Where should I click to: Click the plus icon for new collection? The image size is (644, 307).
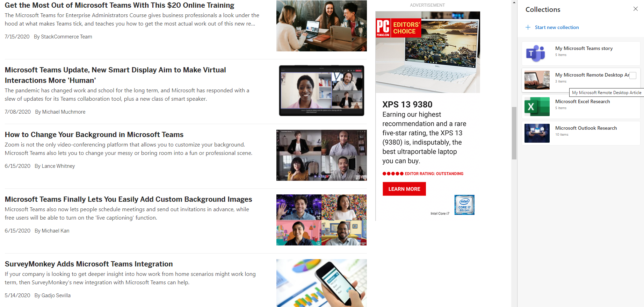tap(528, 27)
